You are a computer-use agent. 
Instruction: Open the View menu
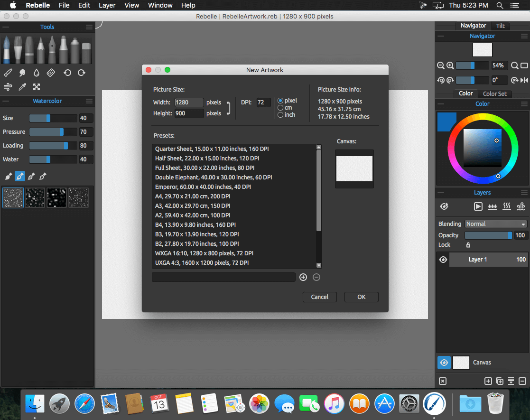click(x=131, y=5)
